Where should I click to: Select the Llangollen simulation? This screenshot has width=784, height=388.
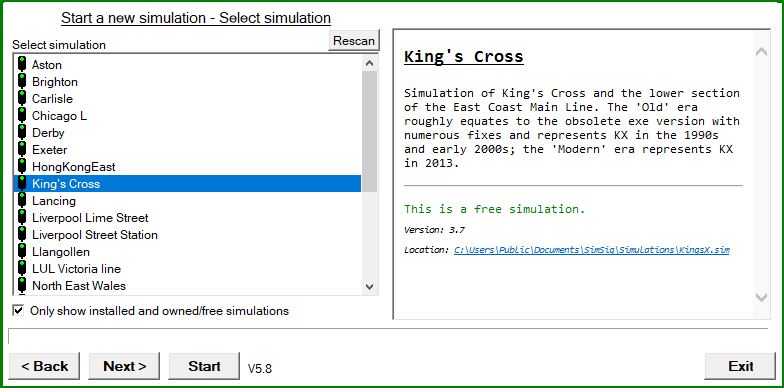click(188, 252)
